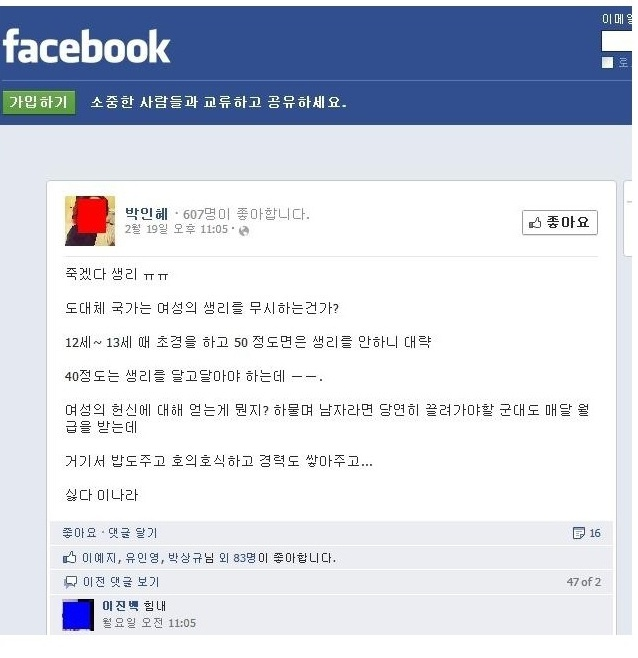The width and height of the screenshot is (638, 658).
Task: Open the 박인혜 profile name link
Action: tap(147, 214)
